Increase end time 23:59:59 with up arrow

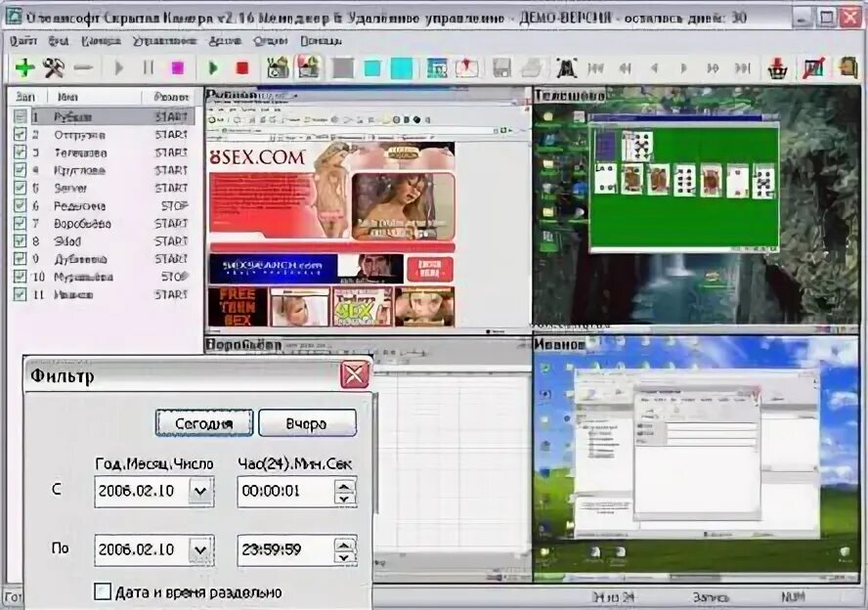344,545
